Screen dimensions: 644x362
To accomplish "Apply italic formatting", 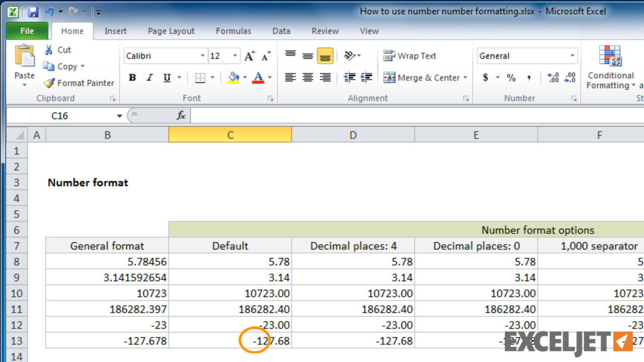I will 149,77.
